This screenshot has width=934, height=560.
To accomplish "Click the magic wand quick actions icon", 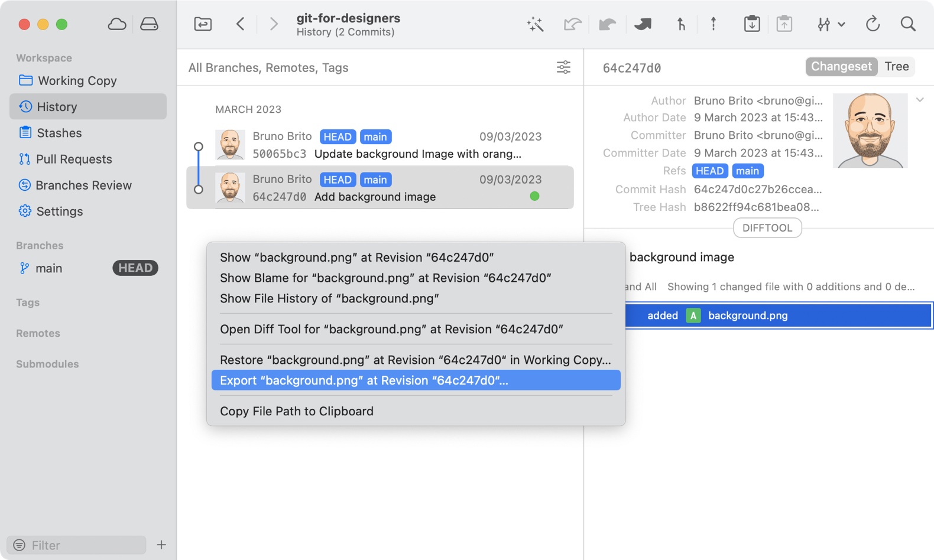I will coord(535,24).
